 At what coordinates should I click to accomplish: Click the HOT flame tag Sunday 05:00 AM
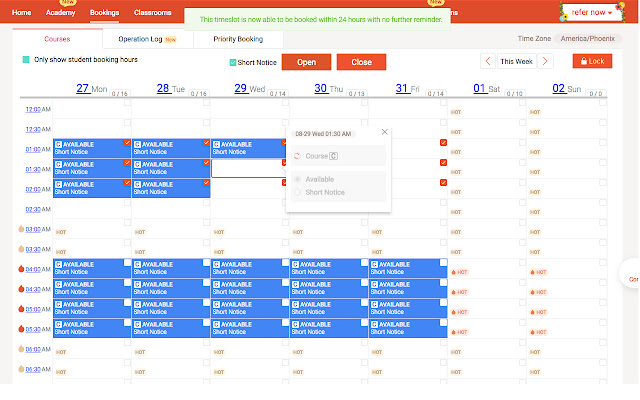pyautogui.click(x=539, y=312)
